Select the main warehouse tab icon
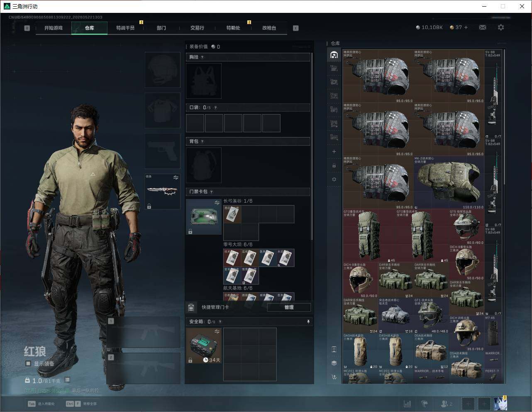This screenshot has width=532, height=412. pos(334,55)
